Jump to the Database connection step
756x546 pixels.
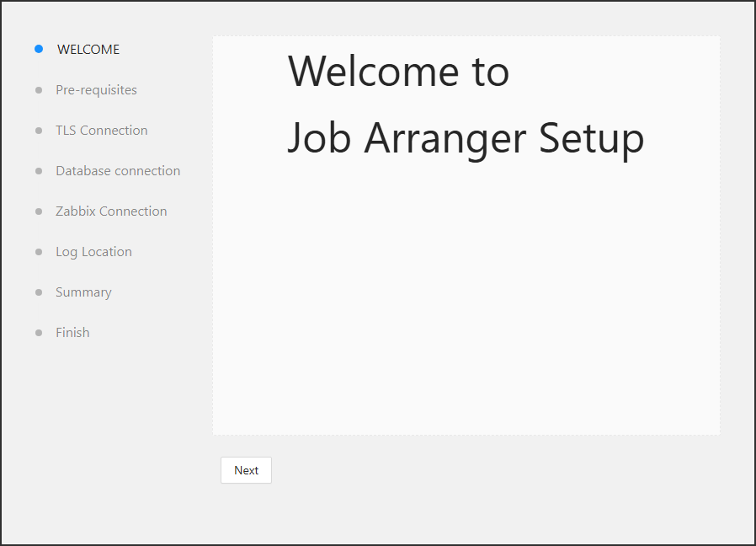(x=118, y=171)
